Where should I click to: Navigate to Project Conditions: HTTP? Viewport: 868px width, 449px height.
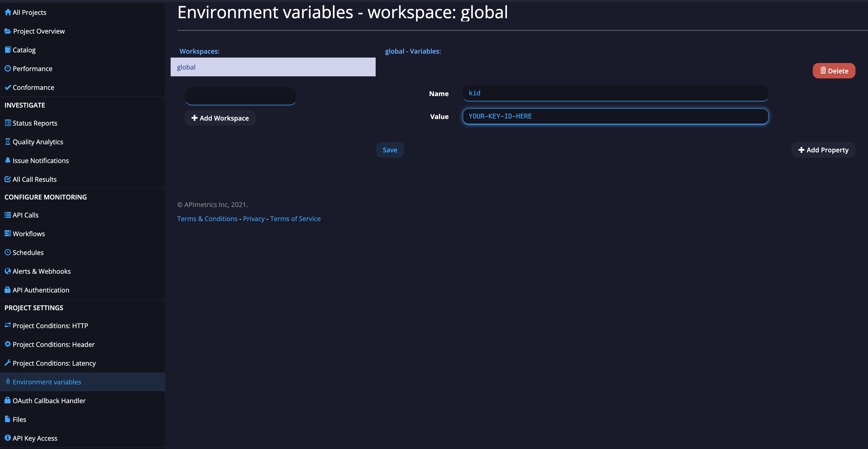[50, 325]
